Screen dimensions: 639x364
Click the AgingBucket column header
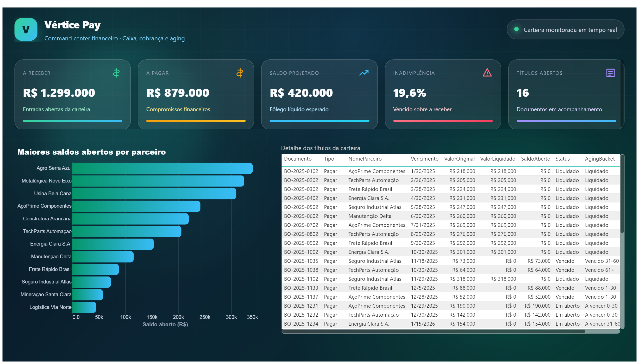point(600,159)
